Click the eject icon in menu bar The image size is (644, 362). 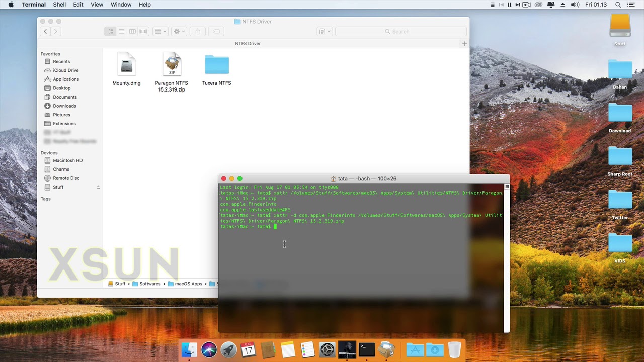[x=563, y=5]
